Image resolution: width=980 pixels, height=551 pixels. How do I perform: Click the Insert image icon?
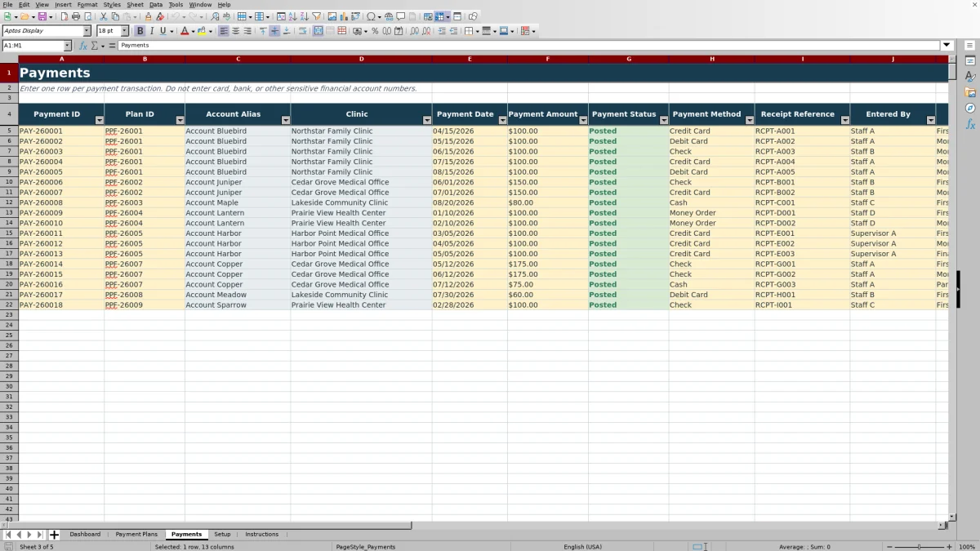pyautogui.click(x=332, y=16)
